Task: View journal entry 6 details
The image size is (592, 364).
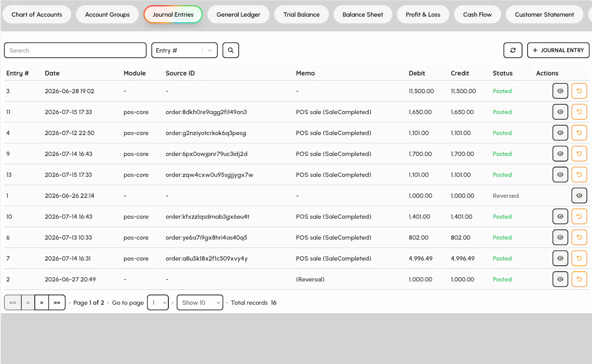Action: click(x=560, y=238)
